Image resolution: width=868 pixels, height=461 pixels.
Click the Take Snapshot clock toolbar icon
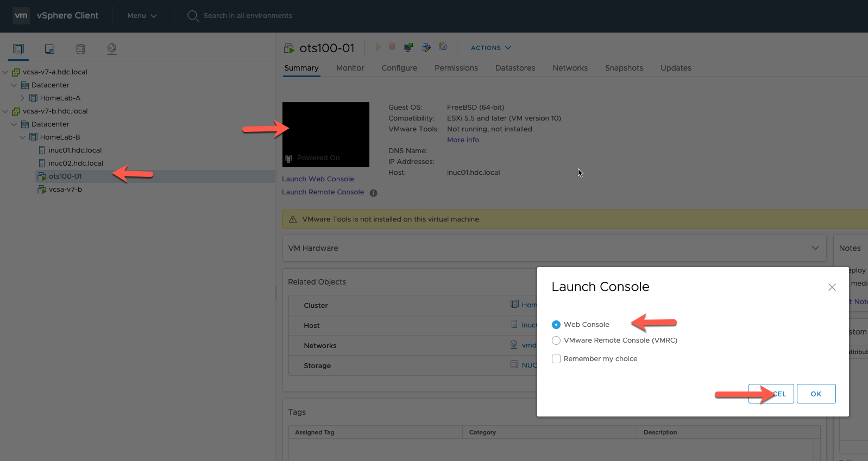coord(443,47)
